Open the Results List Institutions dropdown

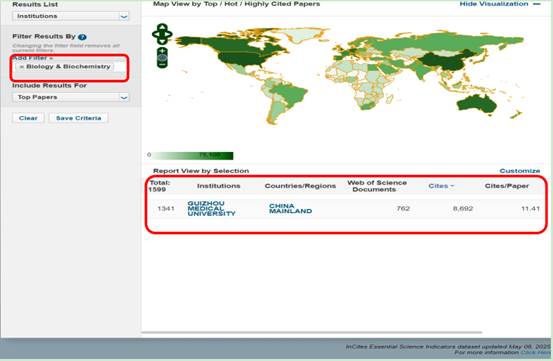(x=71, y=16)
